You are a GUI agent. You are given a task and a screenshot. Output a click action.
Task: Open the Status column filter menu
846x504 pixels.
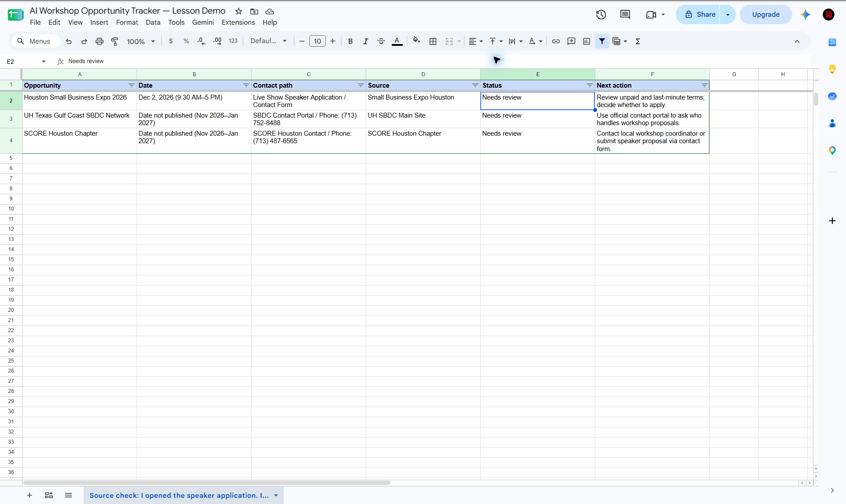tap(590, 85)
